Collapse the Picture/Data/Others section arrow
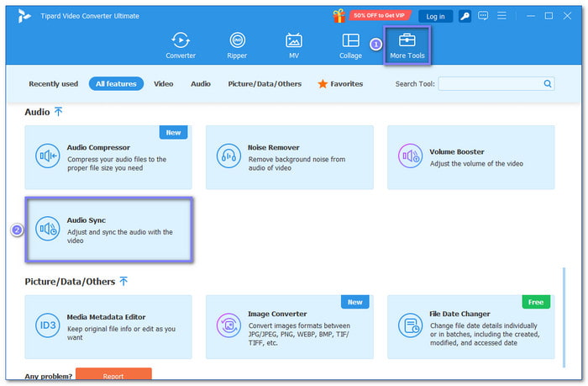The width and height of the screenshot is (588, 386). coord(123,281)
